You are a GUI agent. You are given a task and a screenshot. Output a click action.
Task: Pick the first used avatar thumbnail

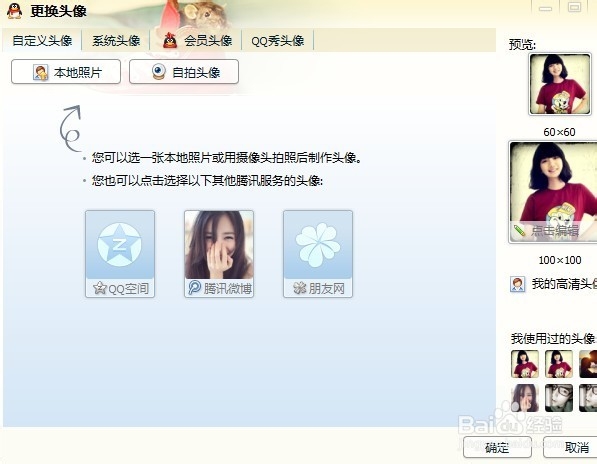coord(525,364)
